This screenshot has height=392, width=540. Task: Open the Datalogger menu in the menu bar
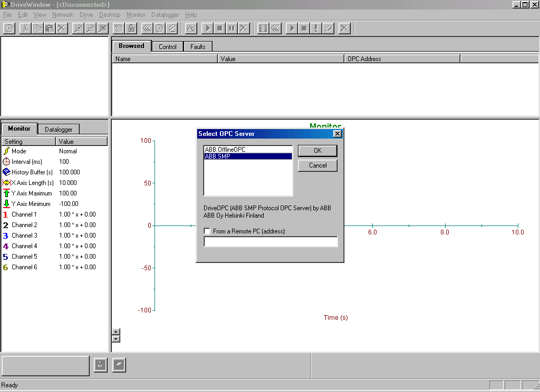(x=165, y=15)
